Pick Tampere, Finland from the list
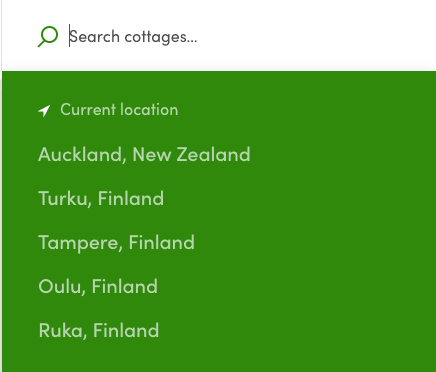The image size is (436, 372). [x=116, y=242]
